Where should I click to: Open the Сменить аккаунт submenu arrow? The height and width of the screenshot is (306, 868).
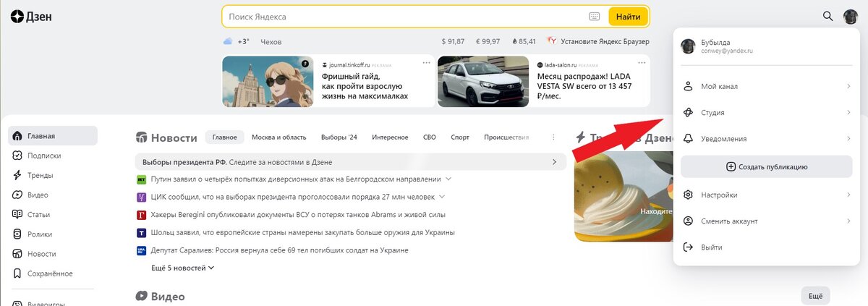848,221
